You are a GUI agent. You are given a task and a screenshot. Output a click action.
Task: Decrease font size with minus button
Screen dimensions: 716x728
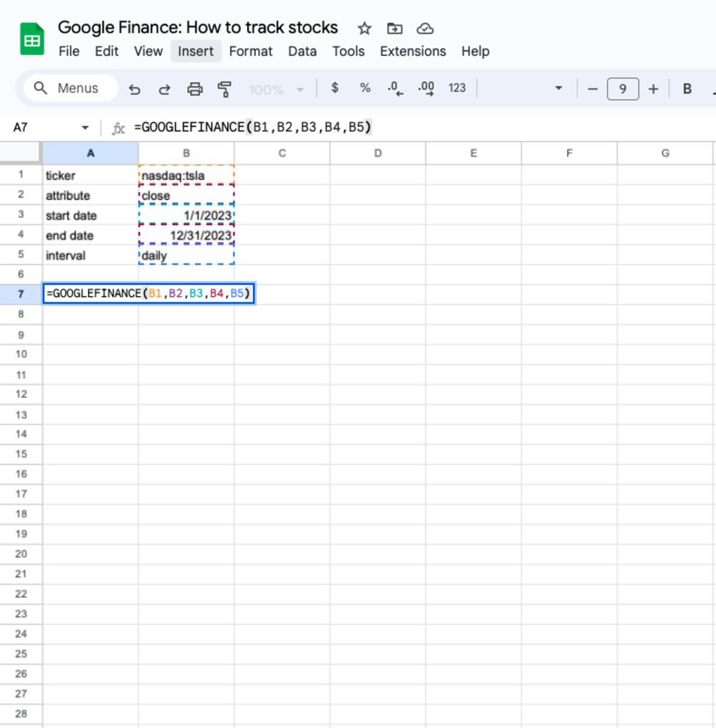pyautogui.click(x=593, y=89)
